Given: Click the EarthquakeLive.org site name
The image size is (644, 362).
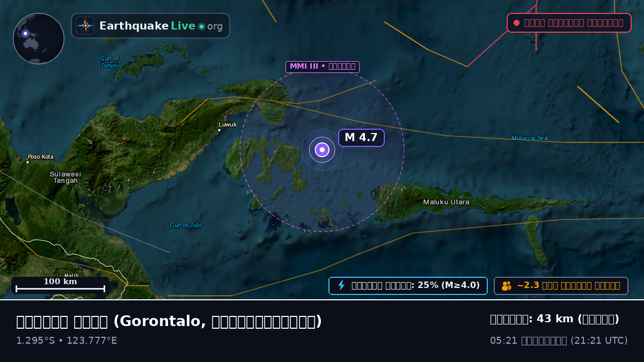Looking at the screenshot, I should coord(161,26).
